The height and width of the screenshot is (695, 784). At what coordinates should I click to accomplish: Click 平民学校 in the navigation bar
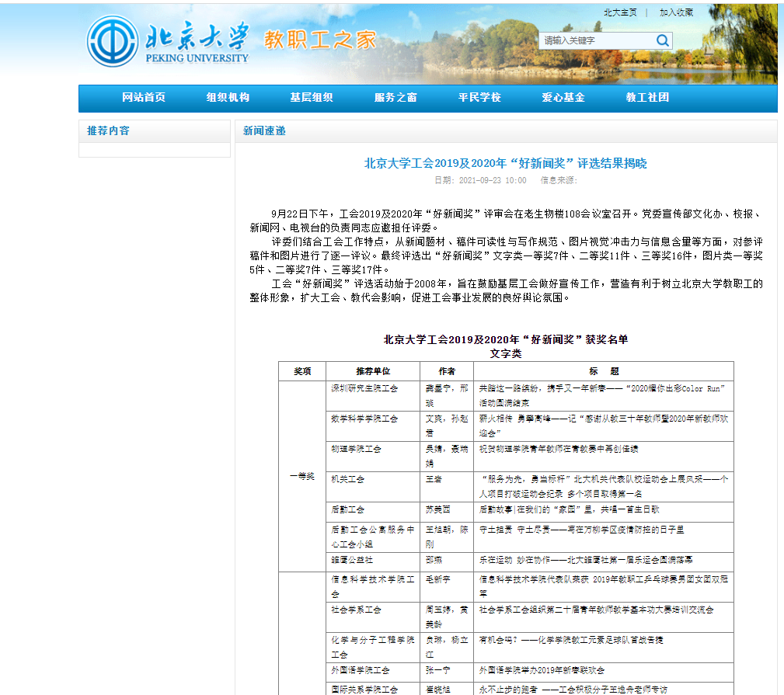pyautogui.click(x=479, y=98)
